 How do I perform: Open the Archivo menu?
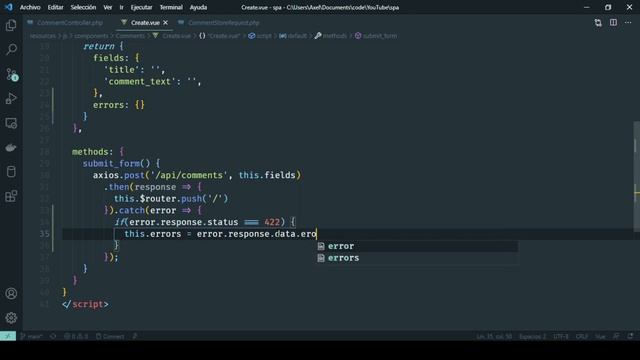click(30, 7)
